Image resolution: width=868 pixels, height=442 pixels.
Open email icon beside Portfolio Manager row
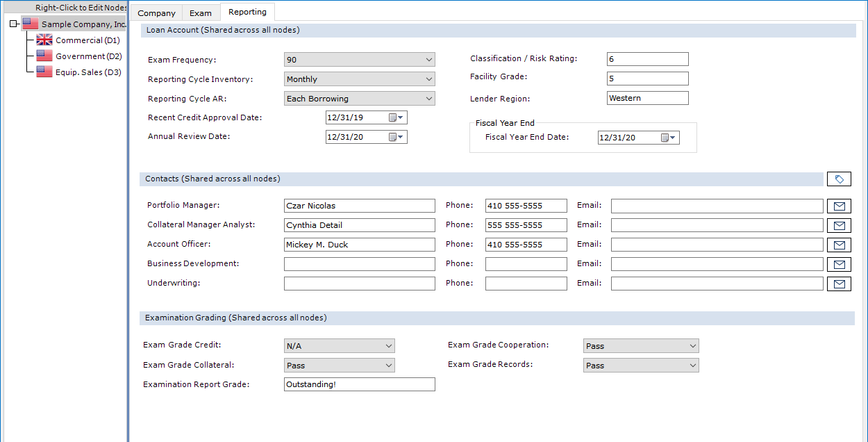click(839, 206)
